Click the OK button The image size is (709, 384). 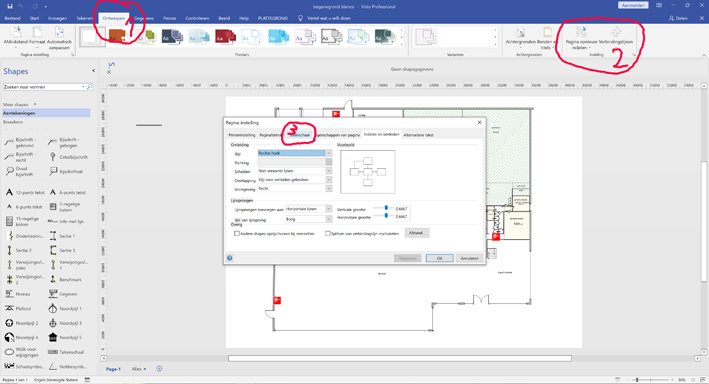(x=440, y=258)
